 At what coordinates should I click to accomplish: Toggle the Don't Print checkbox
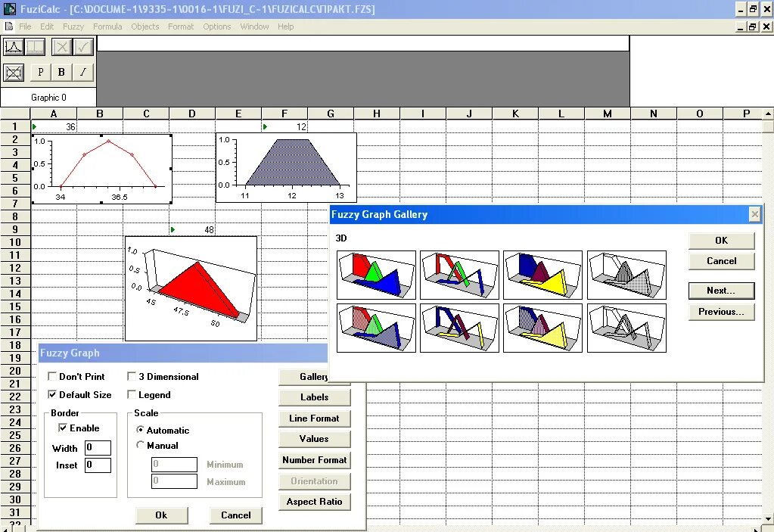52,377
